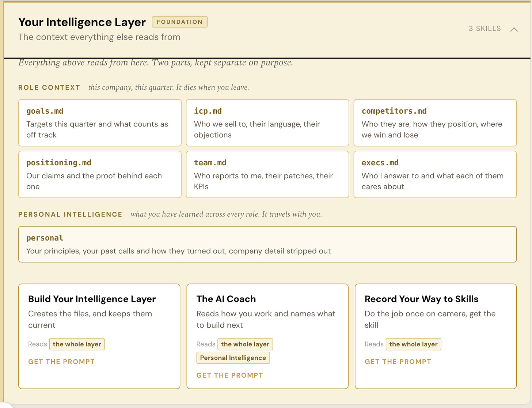Click 'The context everything else reads from' subtitle
532x408 pixels.
tap(99, 37)
